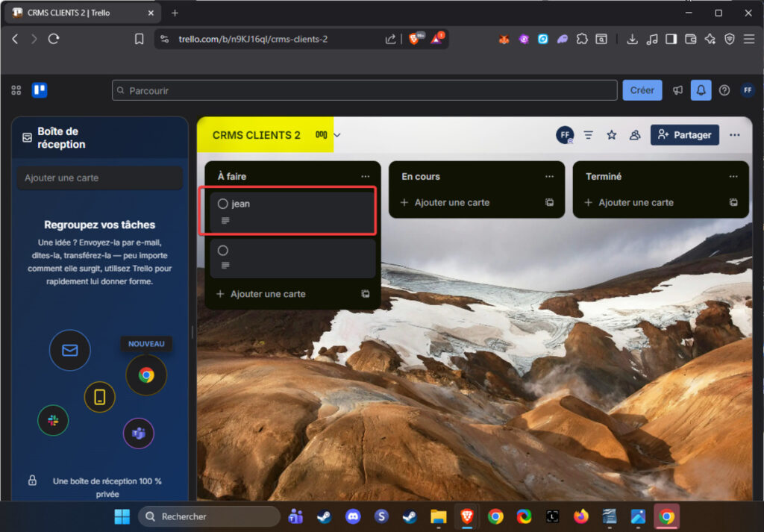Mark the jean card as complete

pyautogui.click(x=222, y=204)
